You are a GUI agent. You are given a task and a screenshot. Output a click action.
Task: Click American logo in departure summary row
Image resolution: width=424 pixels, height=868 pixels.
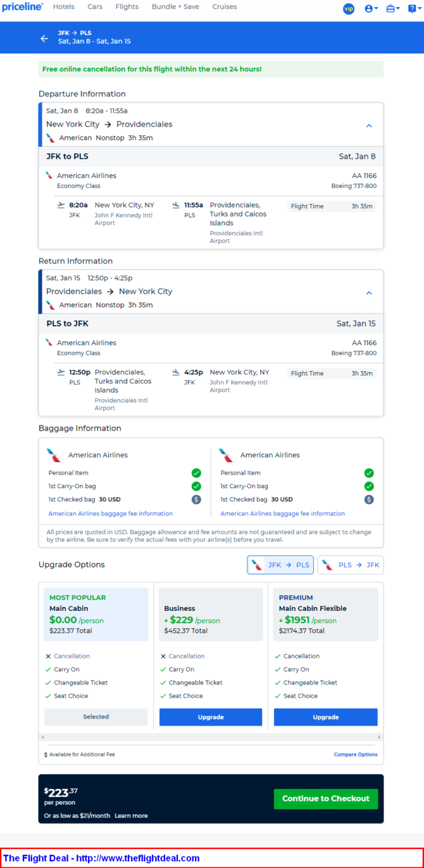click(51, 138)
